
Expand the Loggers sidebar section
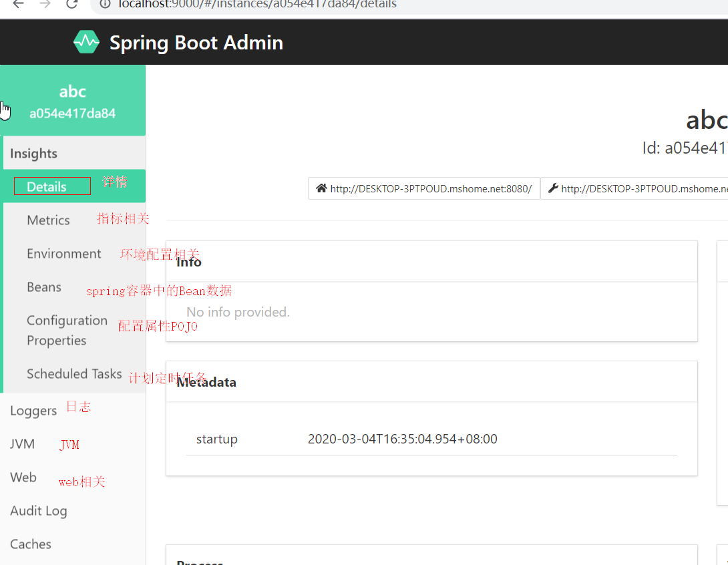coord(33,411)
